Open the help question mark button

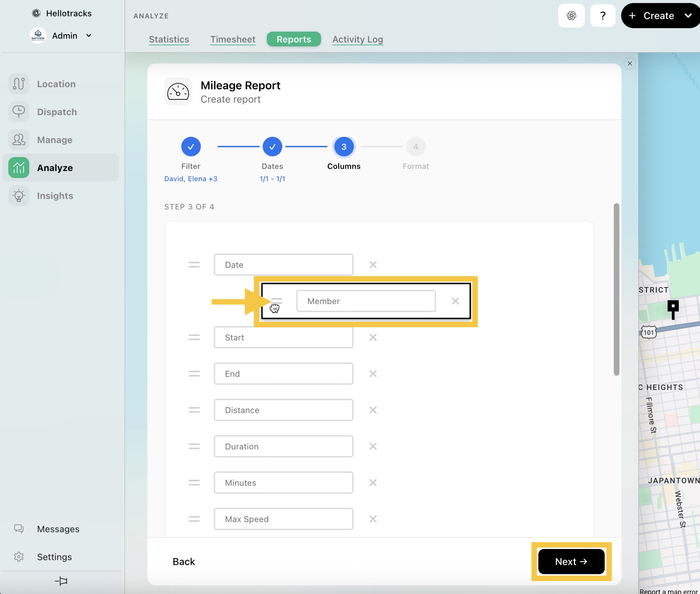click(602, 16)
